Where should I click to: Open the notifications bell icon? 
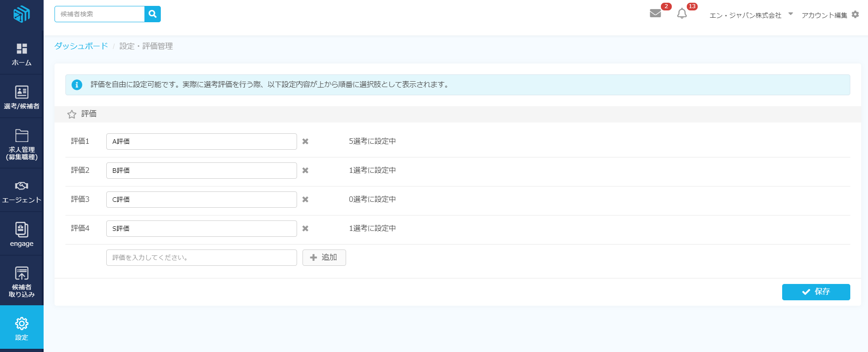(682, 14)
